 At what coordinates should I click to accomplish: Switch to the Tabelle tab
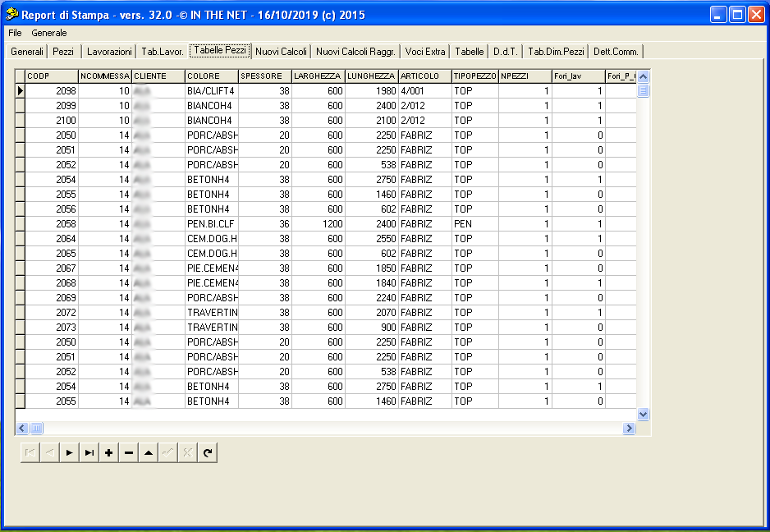point(470,52)
